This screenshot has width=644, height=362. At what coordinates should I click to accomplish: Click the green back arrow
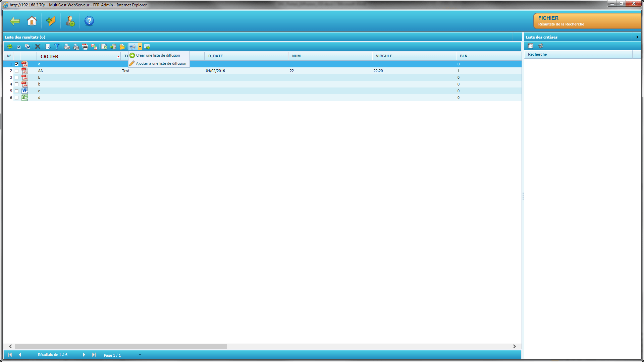tap(15, 21)
